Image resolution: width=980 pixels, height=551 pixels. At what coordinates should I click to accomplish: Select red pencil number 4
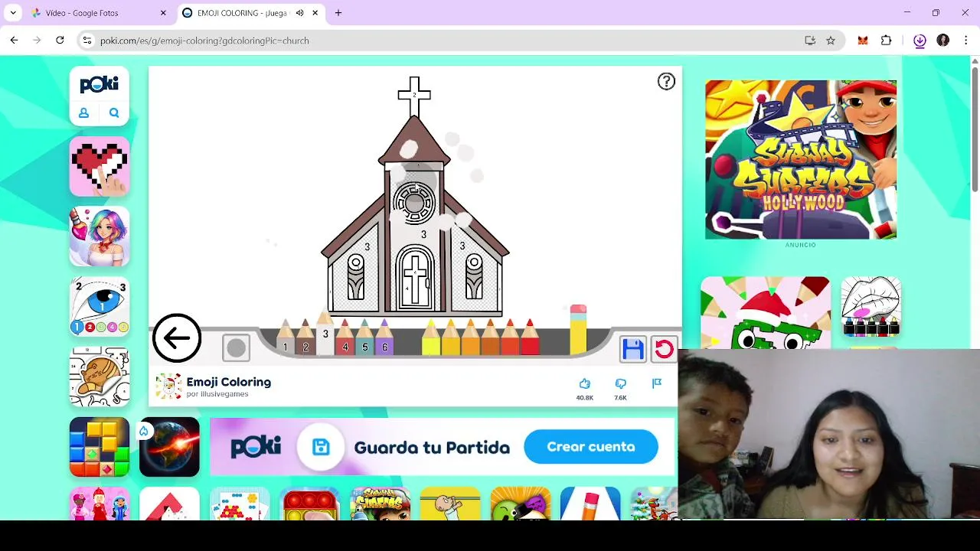(x=345, y=337)
